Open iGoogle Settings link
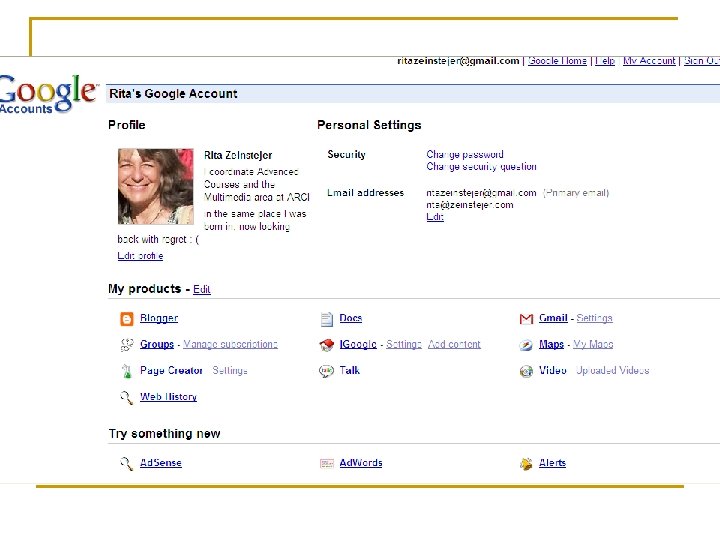This screenshot has height=540, width=720. [x=404, y=344]
